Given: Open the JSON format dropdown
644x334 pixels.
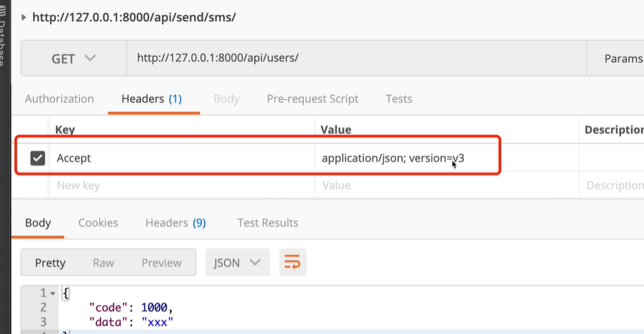Looking at the screenshot, I should (x=237, y=263).
